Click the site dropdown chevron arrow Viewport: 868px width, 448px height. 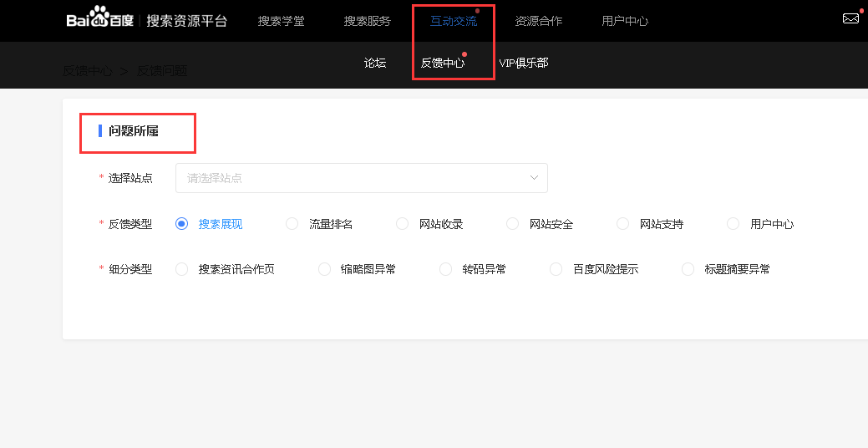tap(534, 178)
